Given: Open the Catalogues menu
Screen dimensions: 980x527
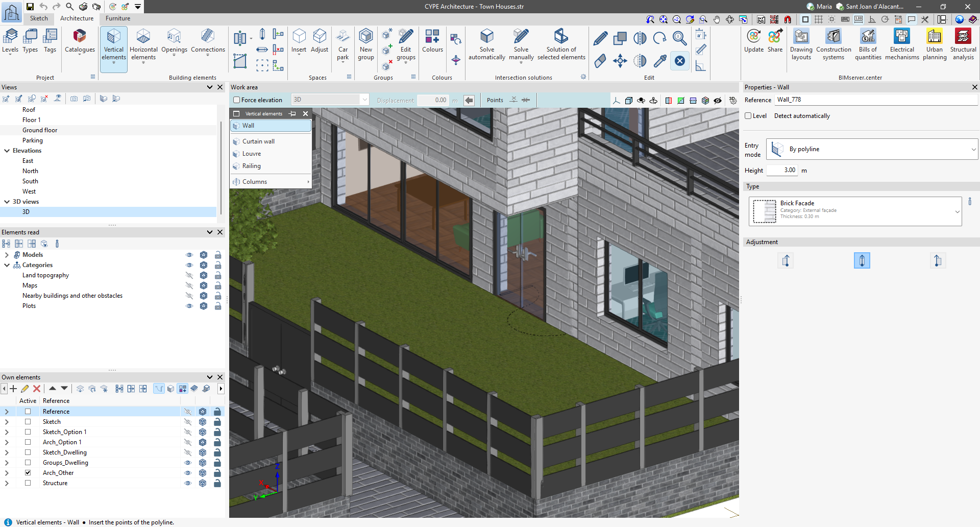Looking at the screenshot, I should [x=80, y=41].
